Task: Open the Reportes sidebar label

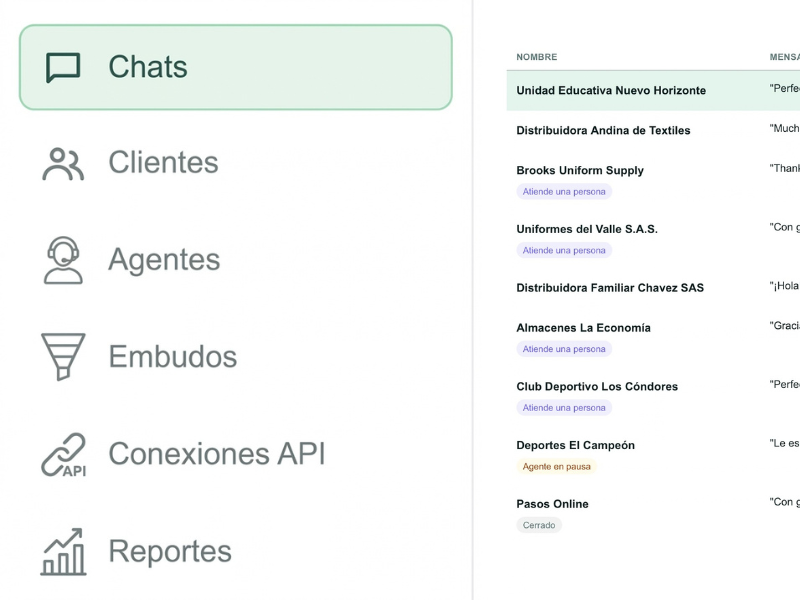Action: pos(170,551)
